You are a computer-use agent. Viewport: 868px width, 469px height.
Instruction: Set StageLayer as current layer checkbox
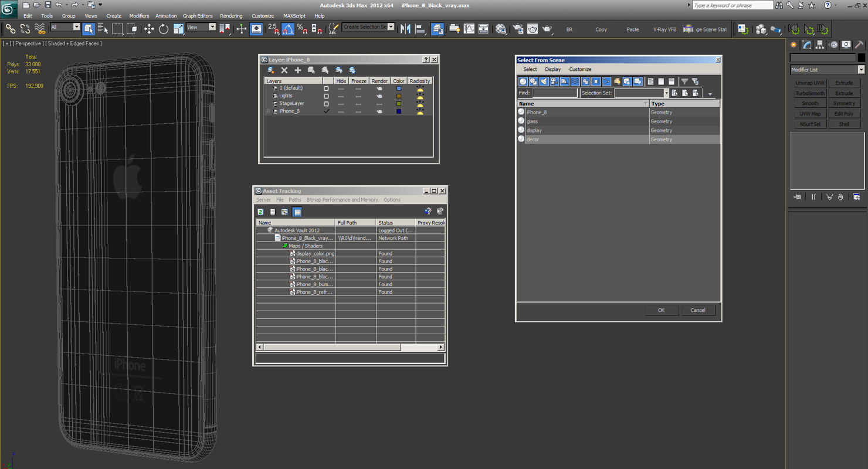326,104
